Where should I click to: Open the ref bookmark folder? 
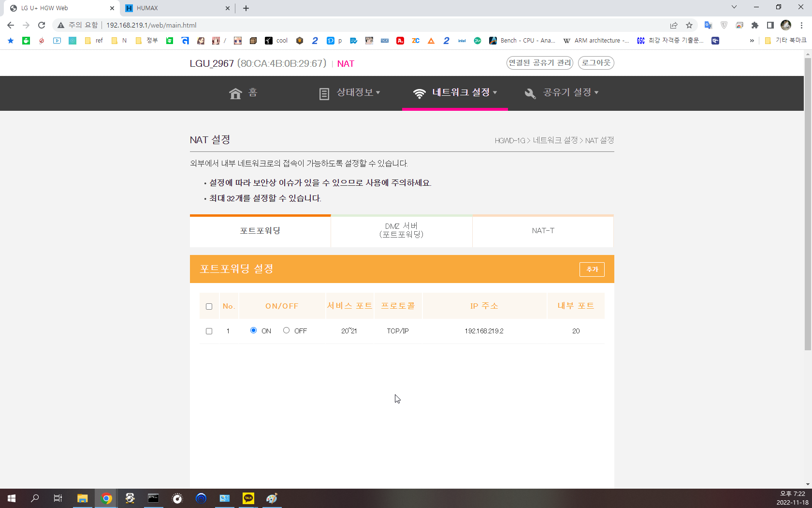click(94, 41)
